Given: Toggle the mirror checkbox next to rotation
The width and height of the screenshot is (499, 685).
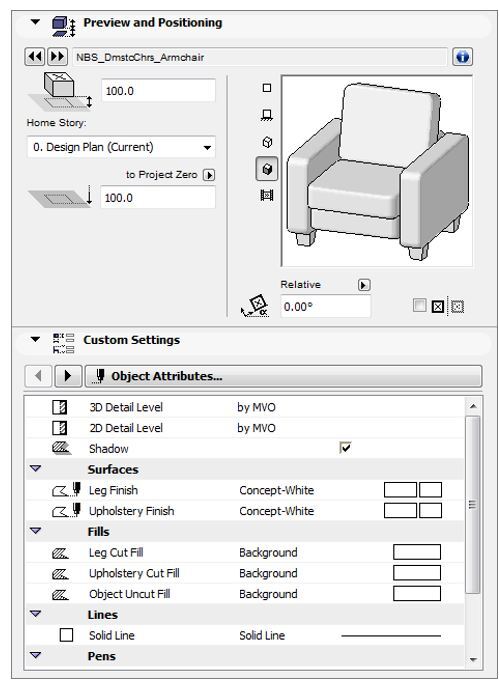Looking at the screenshot, I should coord(419,305).
